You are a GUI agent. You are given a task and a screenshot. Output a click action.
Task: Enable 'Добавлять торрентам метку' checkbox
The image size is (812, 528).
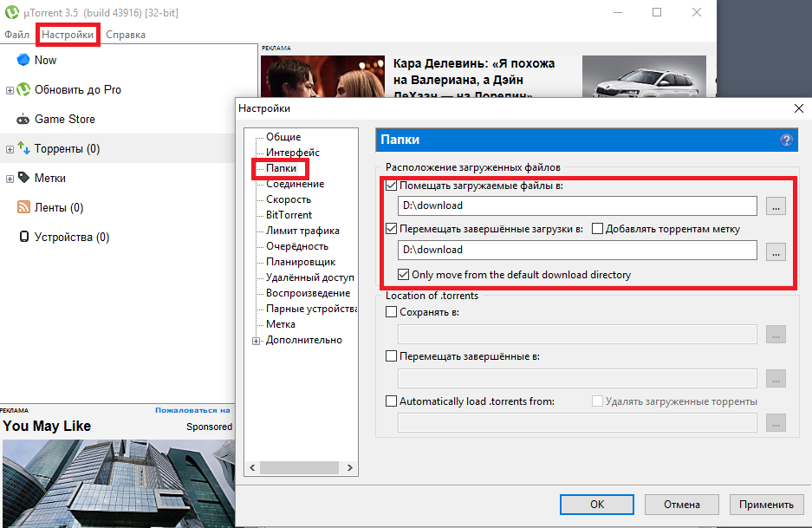click(597, 229)
